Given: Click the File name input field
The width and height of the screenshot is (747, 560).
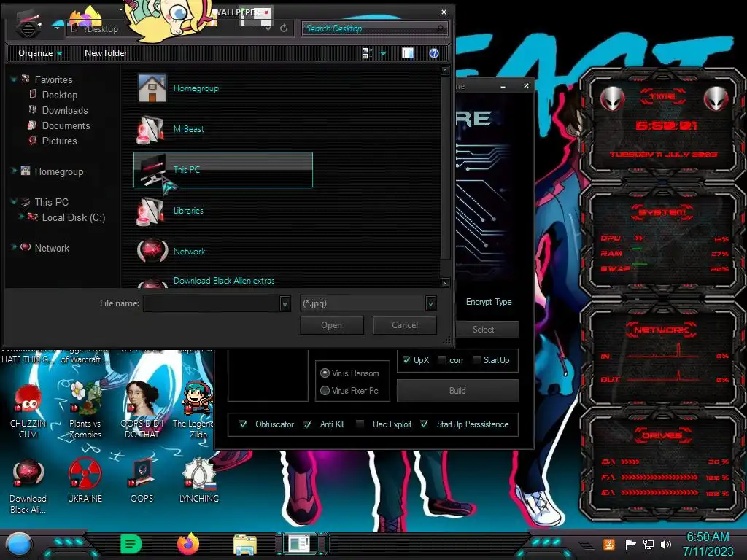Looking at the screenshot, I should pos(212,303).
